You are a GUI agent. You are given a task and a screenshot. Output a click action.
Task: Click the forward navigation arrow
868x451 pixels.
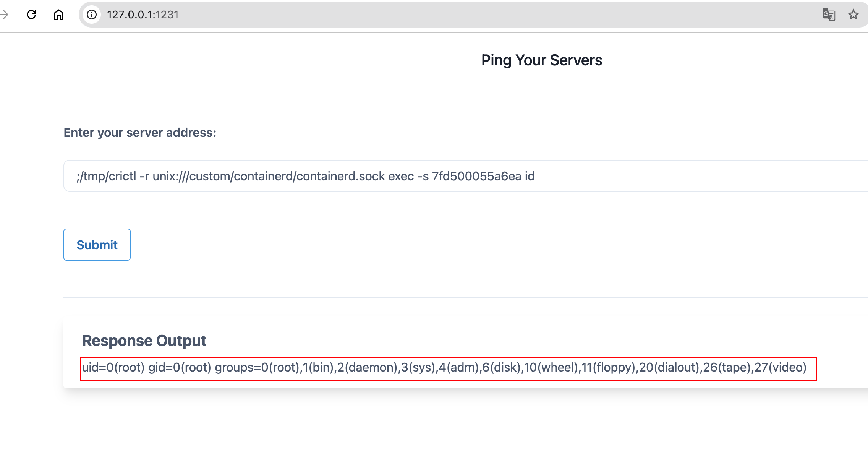(5, 15)
